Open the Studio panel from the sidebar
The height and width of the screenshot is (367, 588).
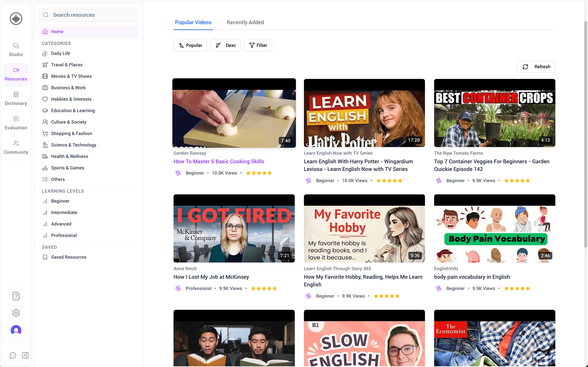(x=16, y=49)
